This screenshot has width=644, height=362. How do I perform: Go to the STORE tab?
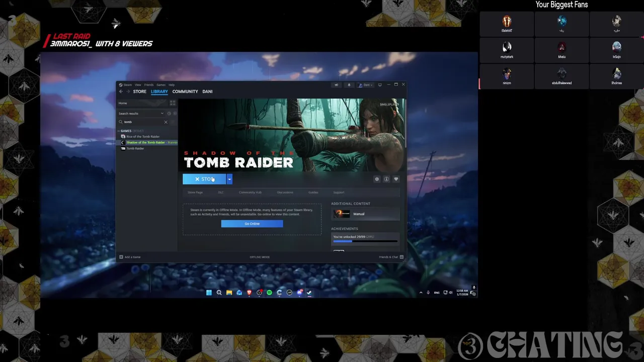140,92
